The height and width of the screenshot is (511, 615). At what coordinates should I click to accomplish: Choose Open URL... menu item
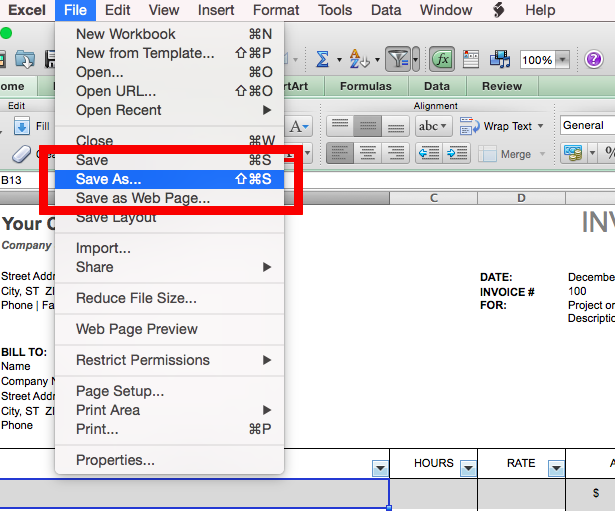[x=169, y=91]
